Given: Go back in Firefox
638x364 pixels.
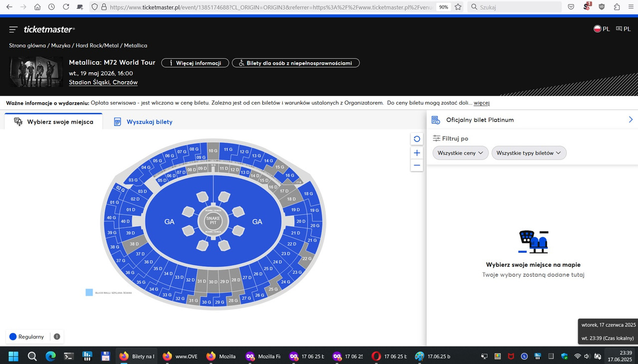Looking at the screenshot, I should 9,7.
